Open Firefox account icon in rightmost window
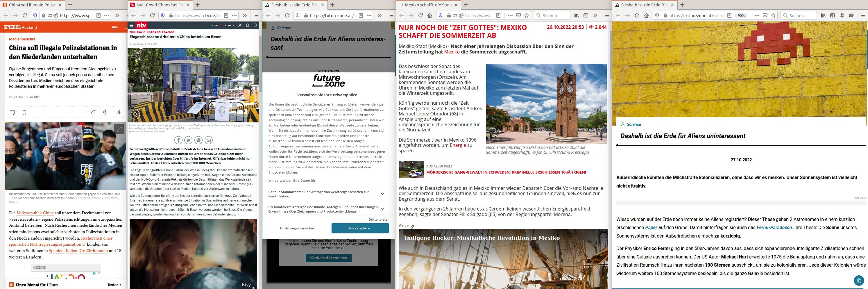 [x=842, y=15]
